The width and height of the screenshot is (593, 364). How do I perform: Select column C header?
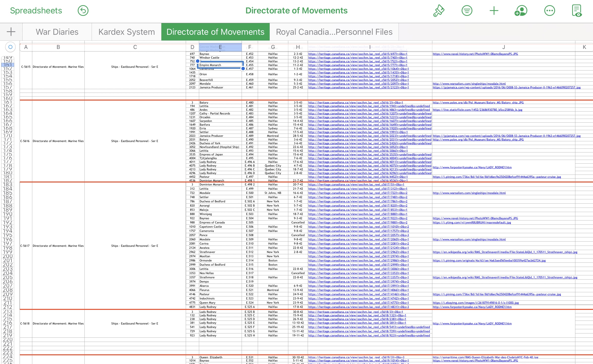(x=135, y=47)
